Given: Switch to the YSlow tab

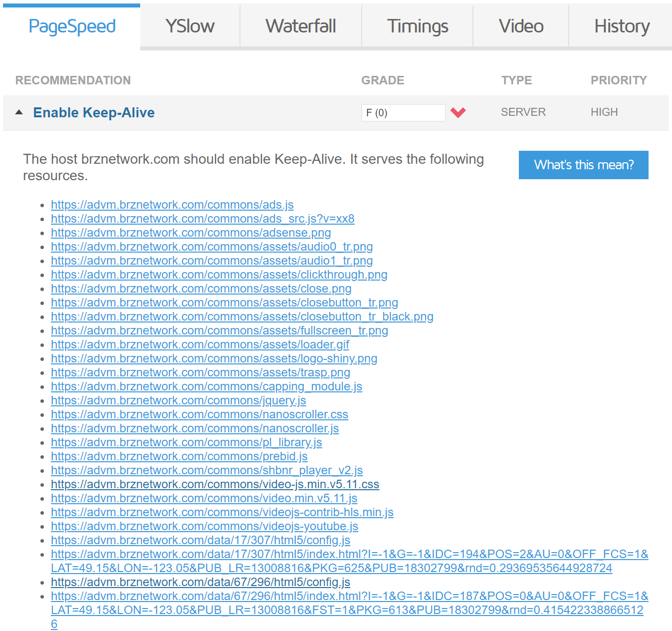Looking at the screenshot, I should (190, 26).
